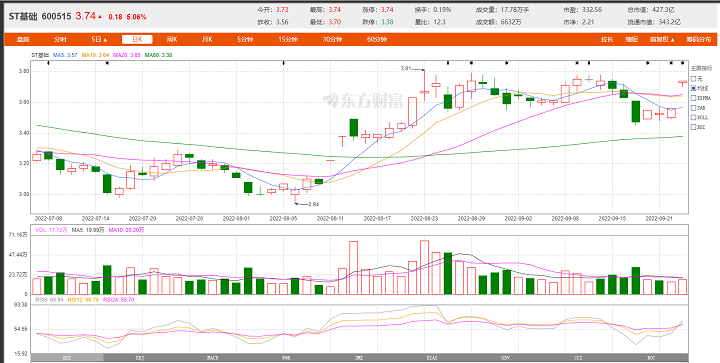Click 拉长 to stretch the chart
The image size is (720, 363).
(607, 39)
